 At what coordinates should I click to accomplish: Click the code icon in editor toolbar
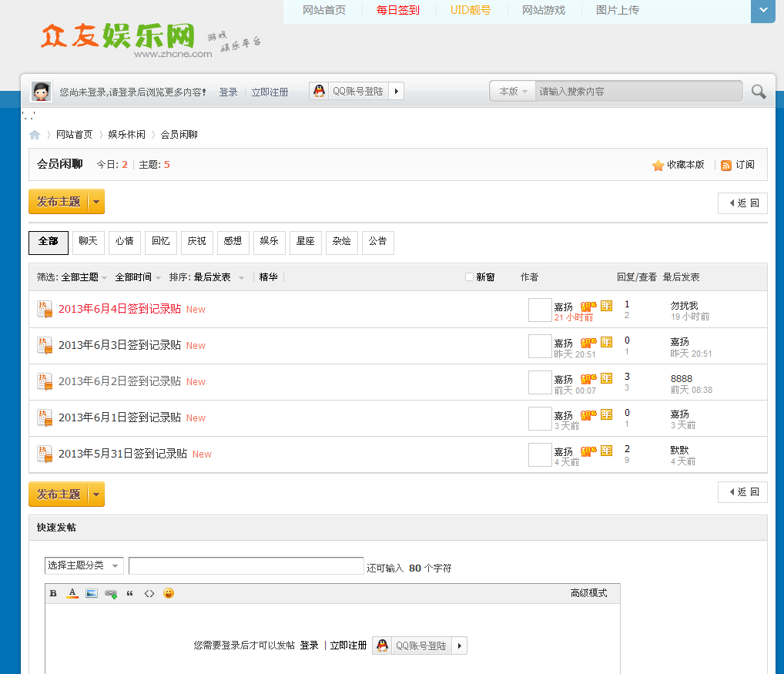pos(149,593)
